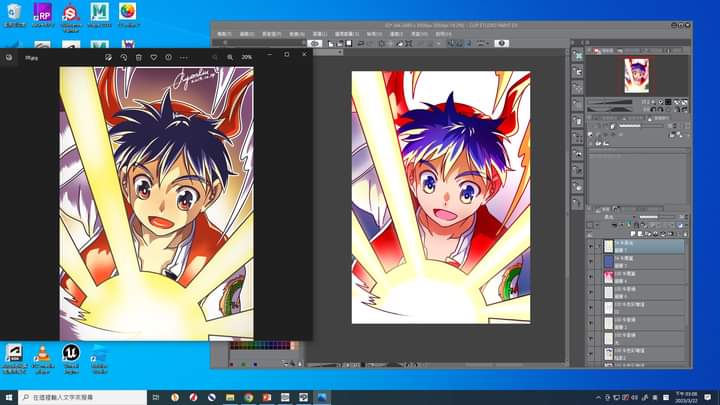Adjust the navigator zoom slider
This screenshot has width=720, height=405.
click(x=609, y=102)
